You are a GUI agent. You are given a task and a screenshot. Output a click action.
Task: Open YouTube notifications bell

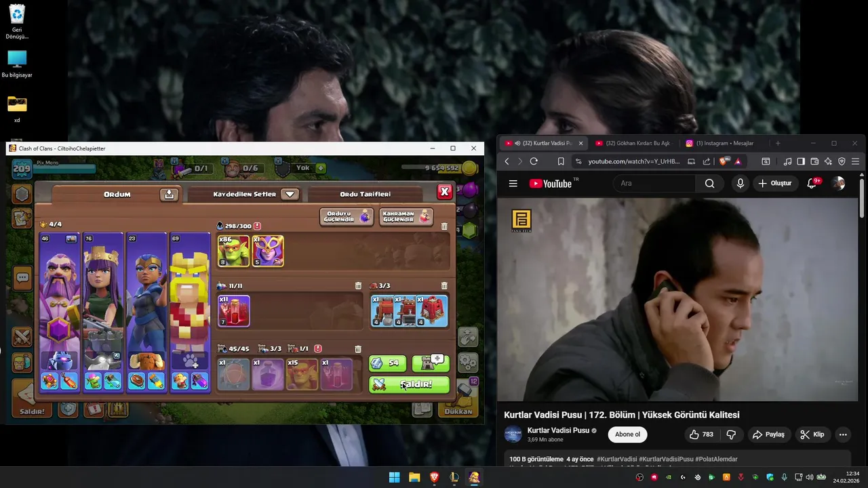pyautogui.click(x=812, y=184)
